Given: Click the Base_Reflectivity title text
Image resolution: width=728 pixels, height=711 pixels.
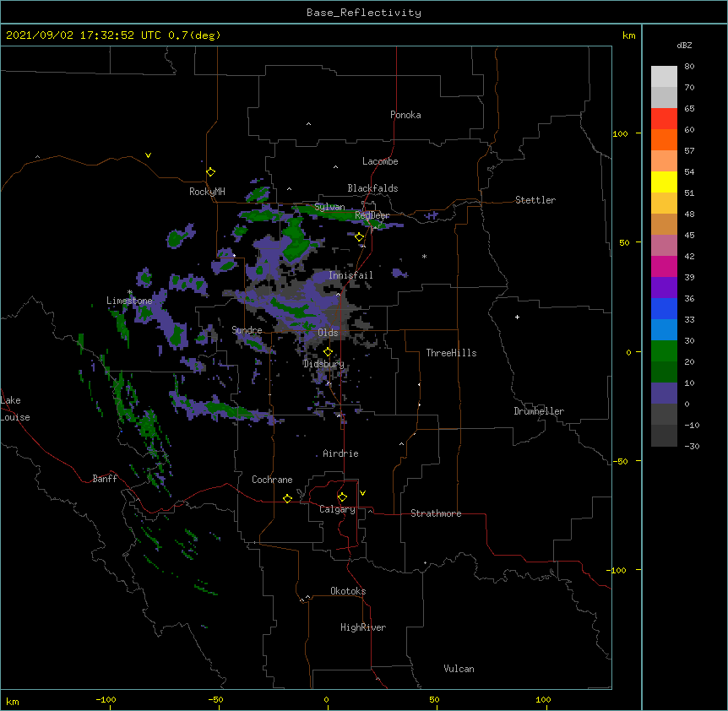Looking at the screenshot, I should click(x=364, y=13).
